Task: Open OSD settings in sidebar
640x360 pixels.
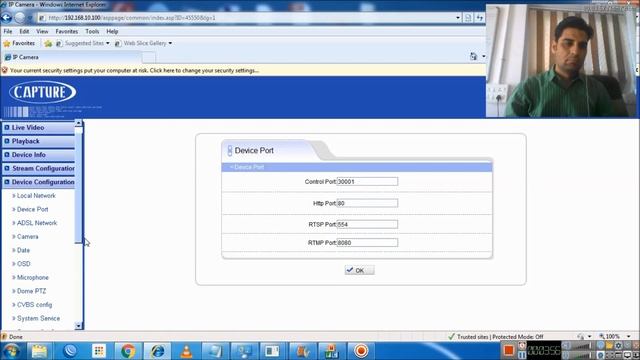Action: pos(23,264)
